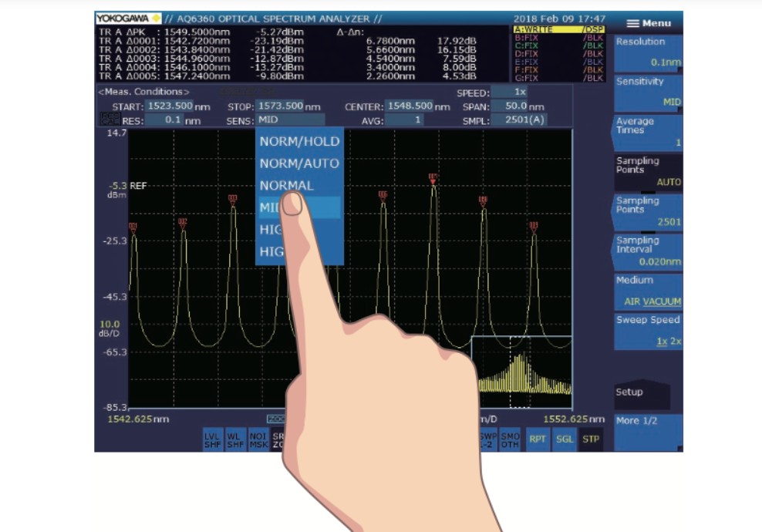Image resolution: width=762 pixels, height=532 pixels.
Task: Run single sweep with SGL
Action: coord(564,440)
